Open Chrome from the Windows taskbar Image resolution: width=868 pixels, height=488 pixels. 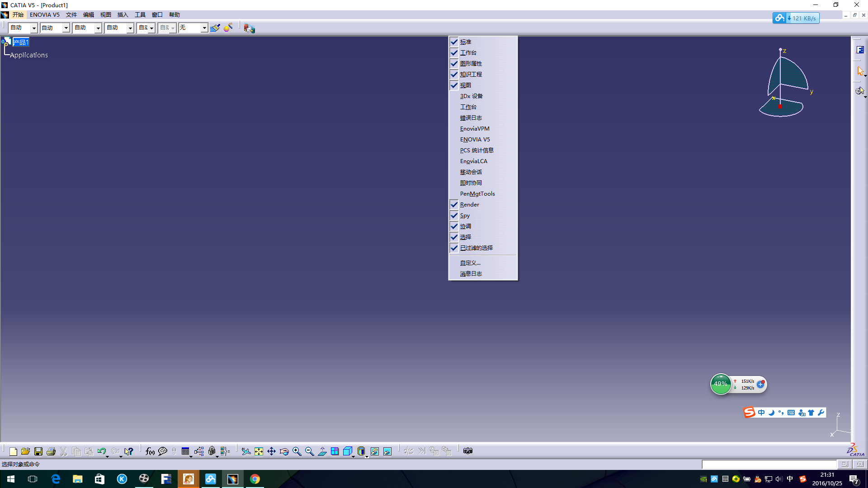[255, 479]
